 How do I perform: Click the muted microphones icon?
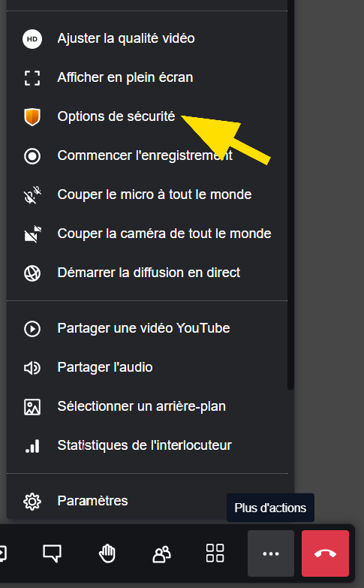(32, 195)
